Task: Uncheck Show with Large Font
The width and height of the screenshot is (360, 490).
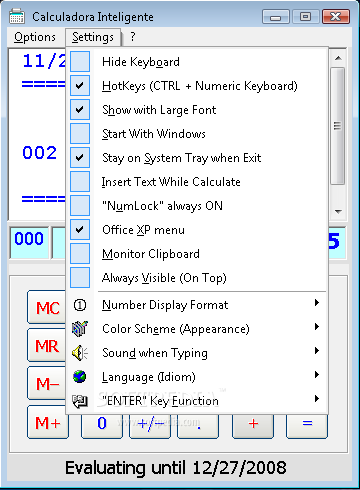Action: (80, 109)
